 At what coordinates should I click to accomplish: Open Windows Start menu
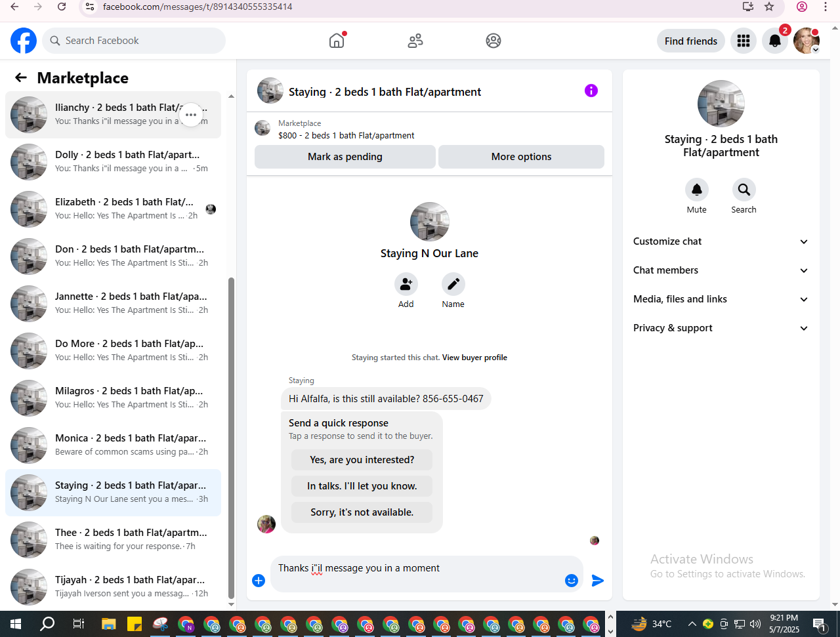16,624
